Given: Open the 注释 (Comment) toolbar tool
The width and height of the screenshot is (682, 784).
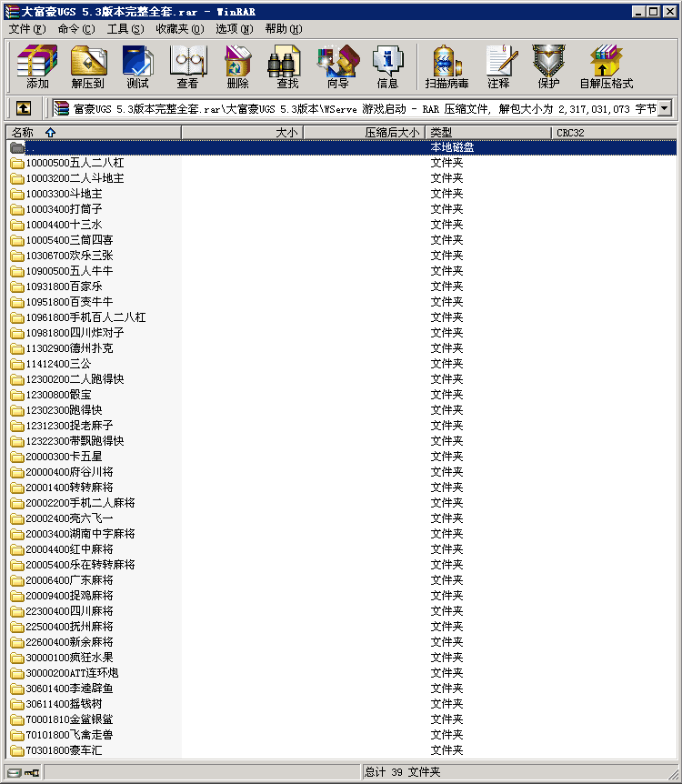Looking at the screenshot, I should click(x=498, y=66).
